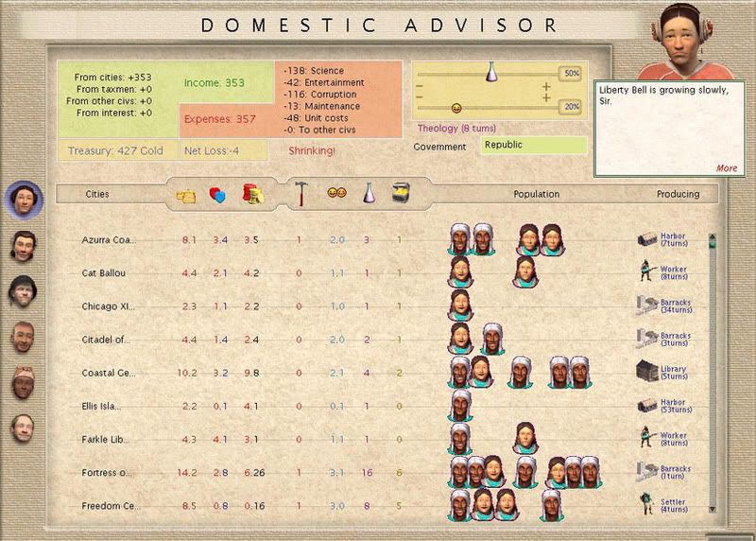
Task: Select the Chicago XI... city name
Action: (x=108, y=306)
